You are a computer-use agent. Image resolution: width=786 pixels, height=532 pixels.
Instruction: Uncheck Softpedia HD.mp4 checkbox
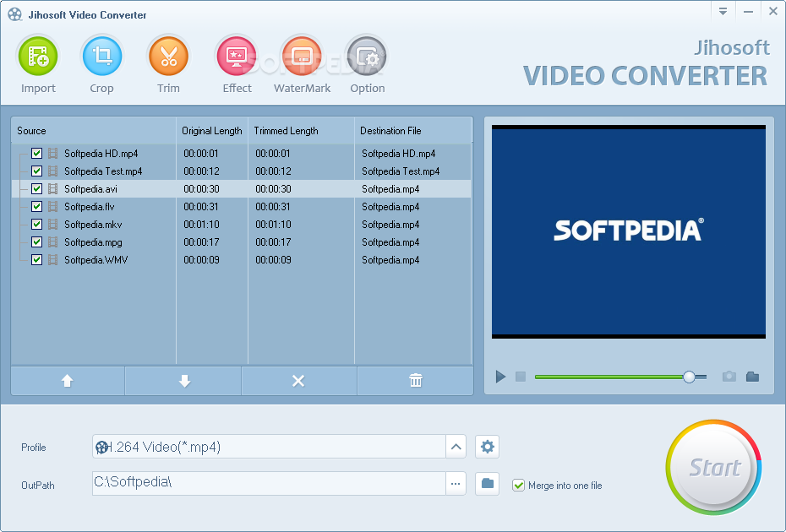coord(36,154)
